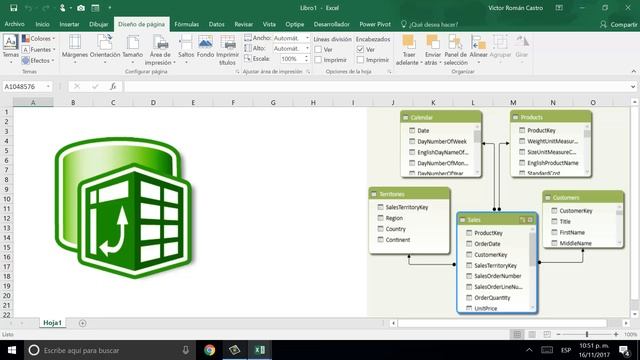This screenshot has width=640, height=360.
Task: Click the horizontal scrollbar right arrow
Action: [x=626, y=323]
